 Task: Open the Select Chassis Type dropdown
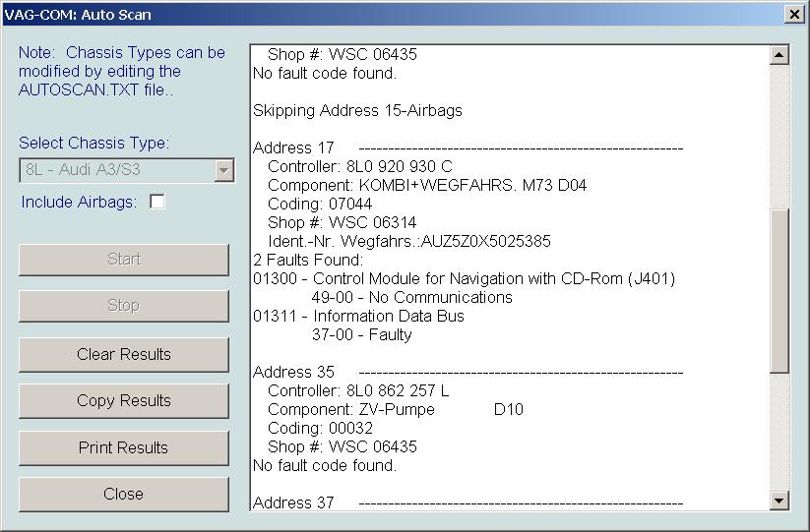pyautogui.click(x=223, y=170)
